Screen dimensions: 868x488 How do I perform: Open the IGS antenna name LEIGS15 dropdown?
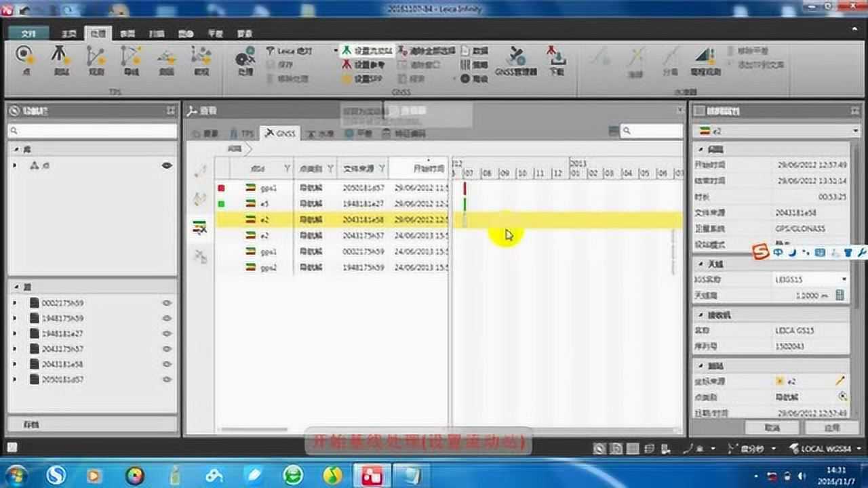(x=844, y=279)
